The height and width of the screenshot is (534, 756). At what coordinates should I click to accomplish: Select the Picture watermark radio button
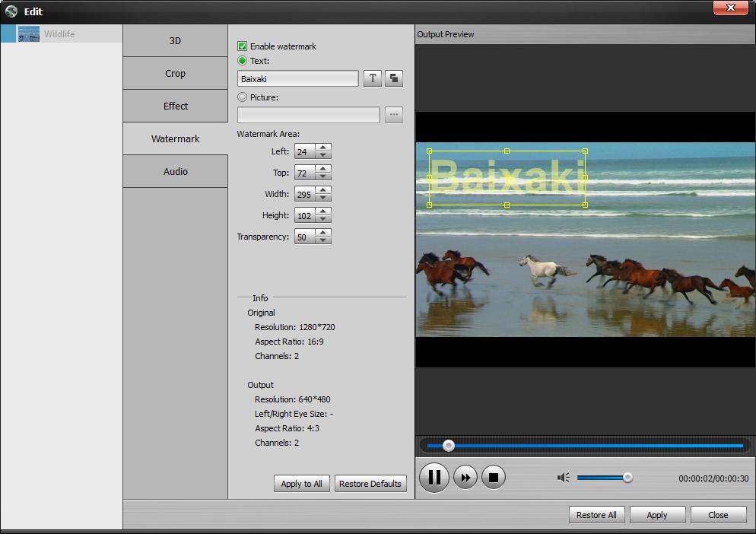(x=243, y=97)
